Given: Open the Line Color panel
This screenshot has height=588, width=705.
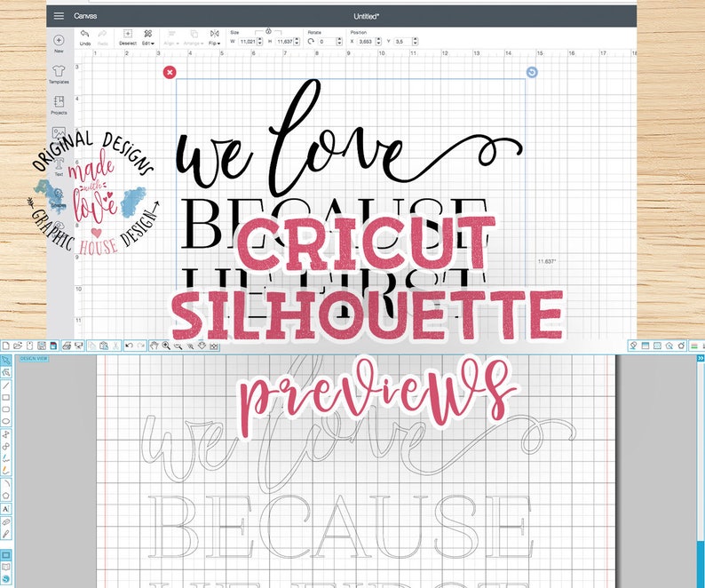Looking at the screenshot, I should coord(693,346).
